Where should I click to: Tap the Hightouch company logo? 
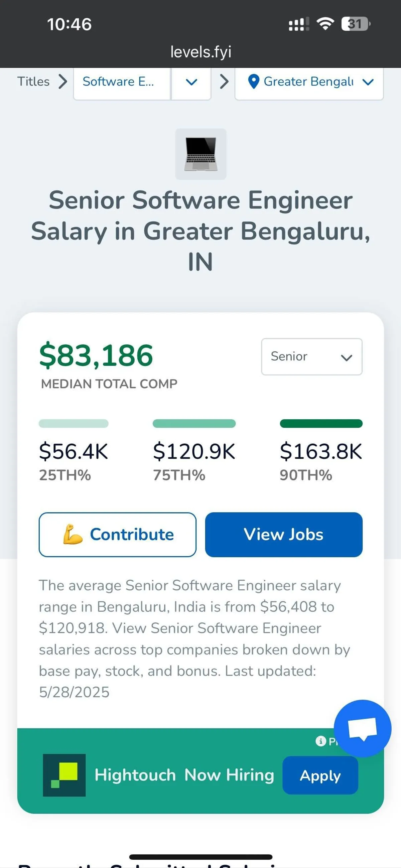[x=64, y=775]
